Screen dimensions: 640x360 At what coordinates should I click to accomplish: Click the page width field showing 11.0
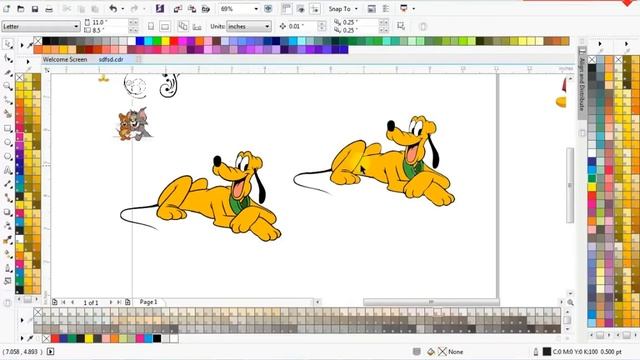(109, 22)
